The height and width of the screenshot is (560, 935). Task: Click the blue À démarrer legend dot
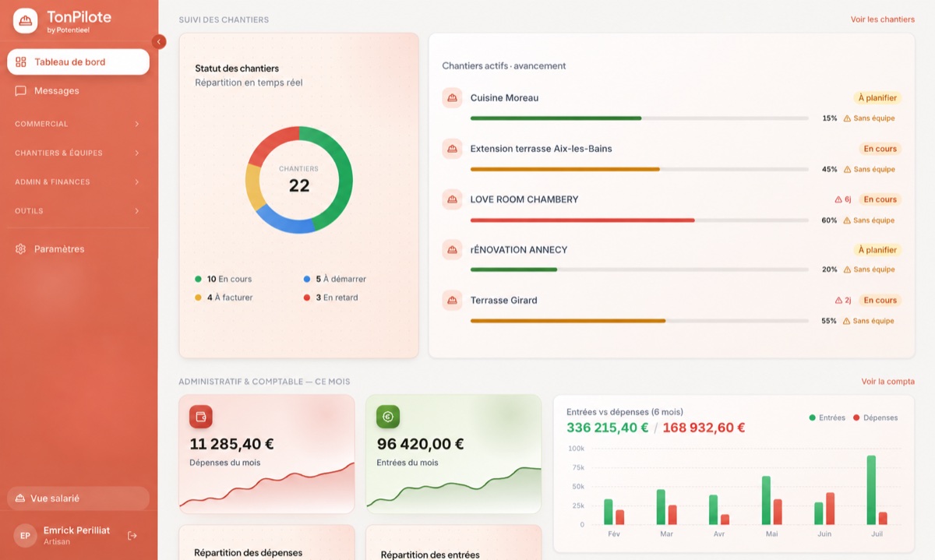point(307,279)
